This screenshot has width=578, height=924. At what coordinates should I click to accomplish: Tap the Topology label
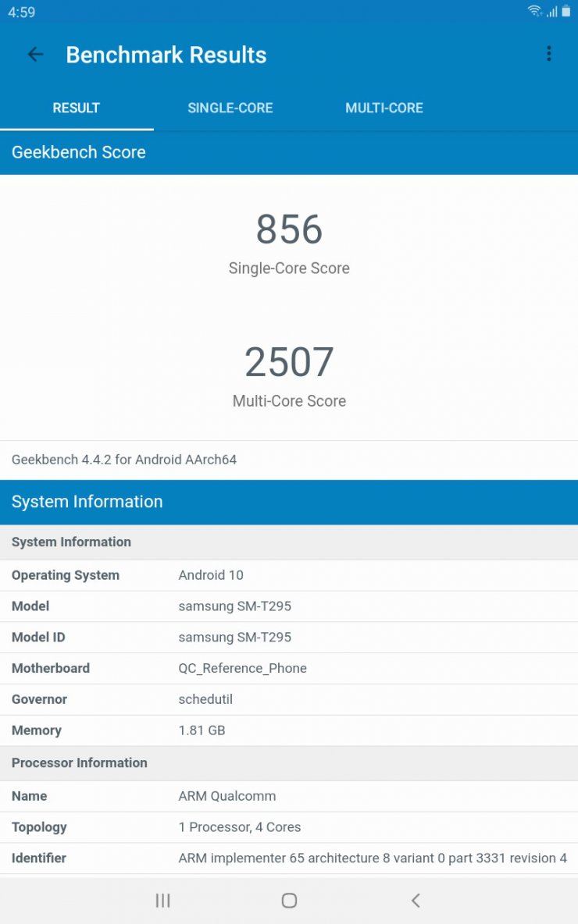click(x=39, y=827)
